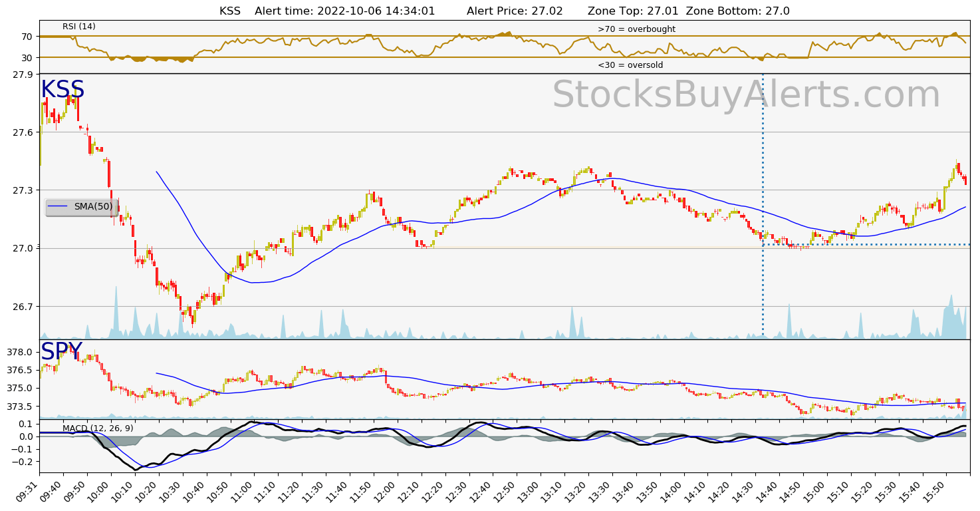
Task: Click 'Zone Bottom: 27.0' in the title
Action: [x=738, y=11]
